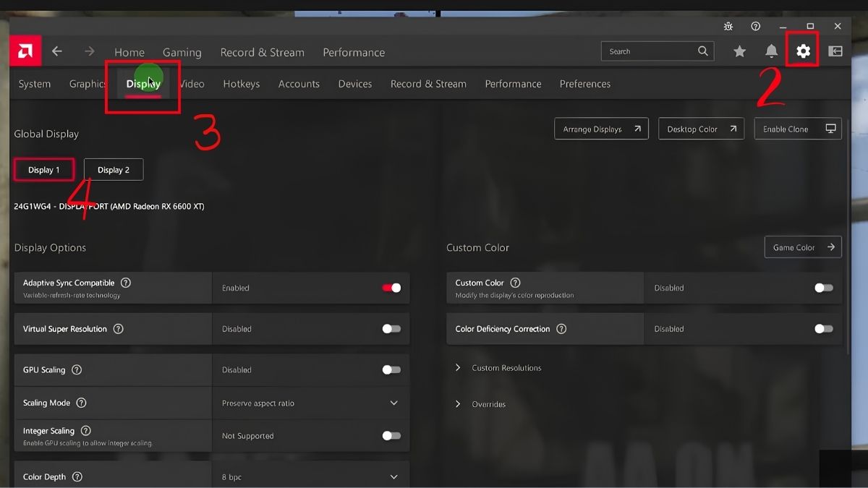The image size is (868, 488).
Task: Open the help question mark icon
Action: click(755, 26)
